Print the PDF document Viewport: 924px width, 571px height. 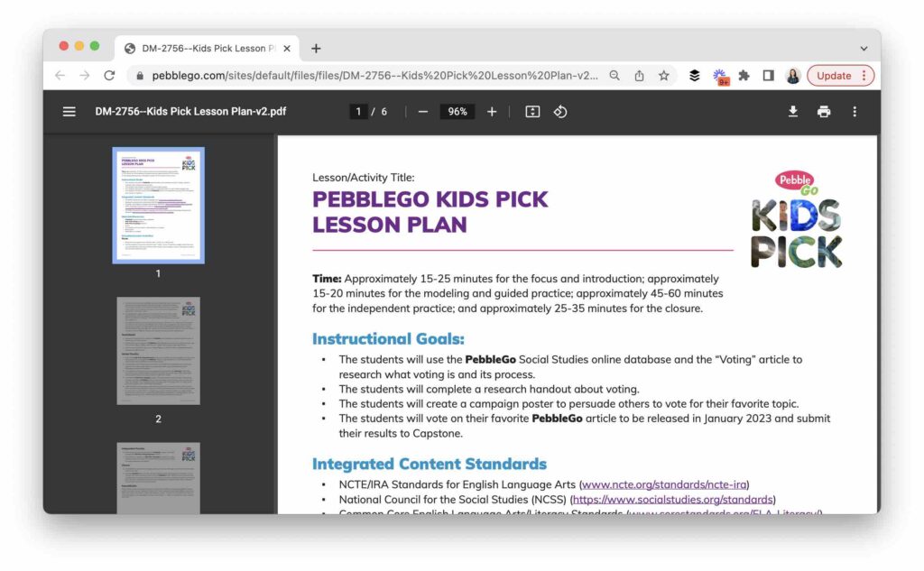click(824, 112)
